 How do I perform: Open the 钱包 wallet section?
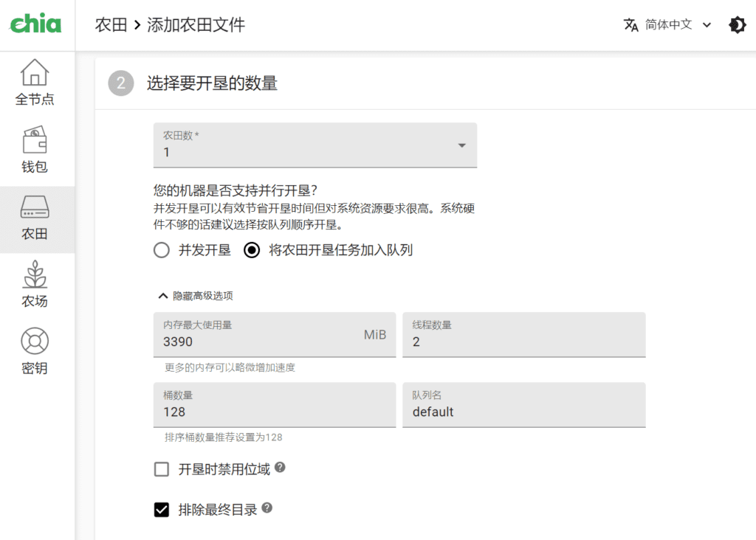(35, 150)
